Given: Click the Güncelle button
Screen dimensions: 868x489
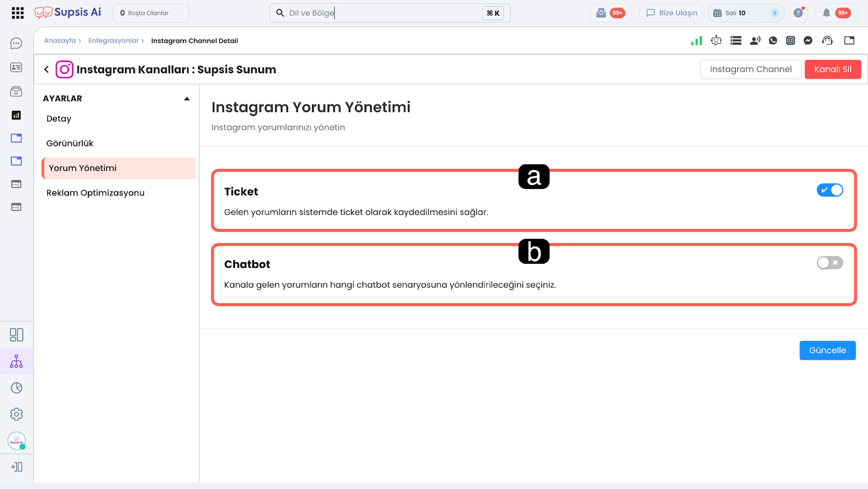Looking at the screenshot, I should (827, 351).
